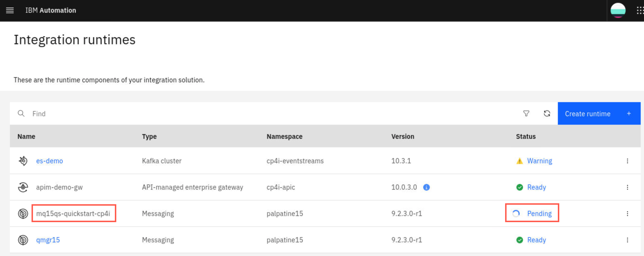This screenshot has height=256, width=644.
Task: Click the 9.2.3.0-r1 version for qmgr15
Action: [x=407, y=240]
